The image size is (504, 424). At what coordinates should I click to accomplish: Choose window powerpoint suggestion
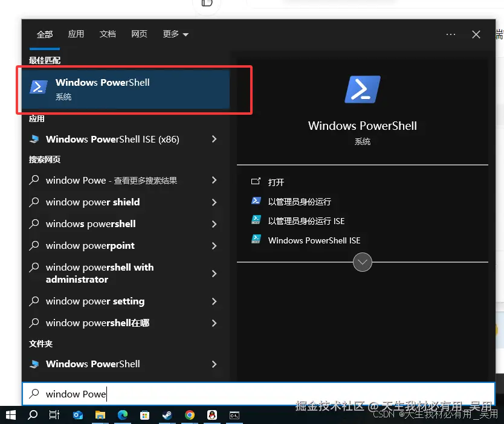(90, 246)
